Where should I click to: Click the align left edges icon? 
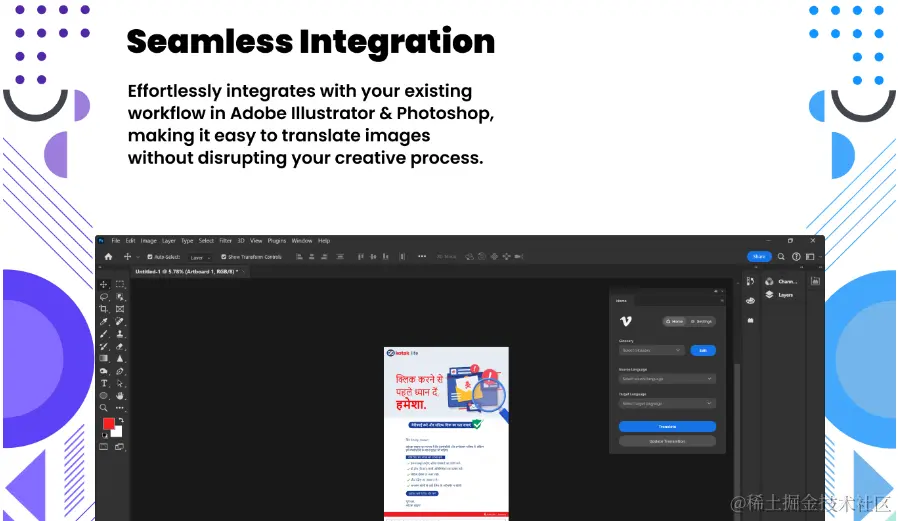pos(300,256)
